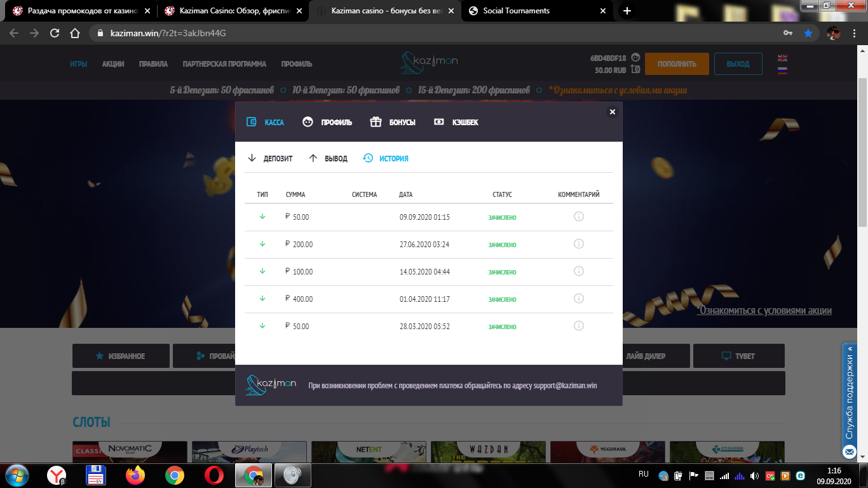This screenshot has width=868, height=488.
Task: Select the Yggdrasil provider thumbnail
Action: (x=607, y=451)
